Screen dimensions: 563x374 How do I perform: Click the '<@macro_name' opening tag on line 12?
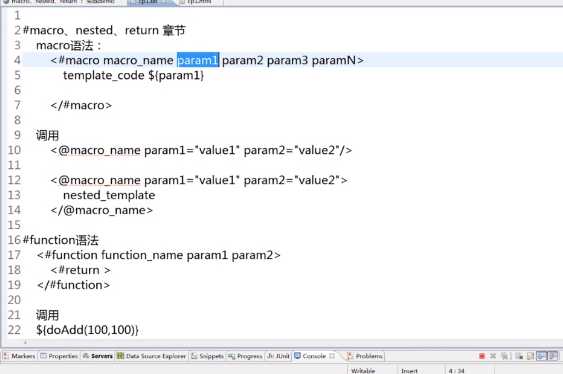tap(95, 180)
